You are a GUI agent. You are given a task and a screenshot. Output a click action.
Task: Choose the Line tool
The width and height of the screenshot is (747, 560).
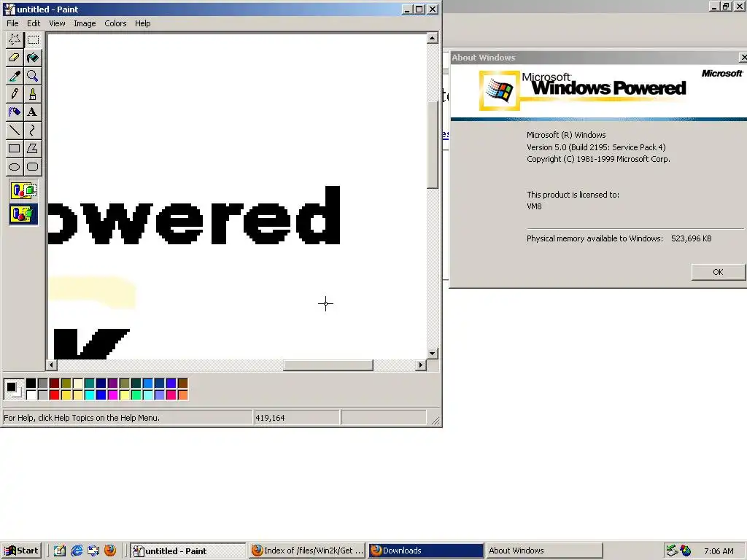click(x=15, y=130)
